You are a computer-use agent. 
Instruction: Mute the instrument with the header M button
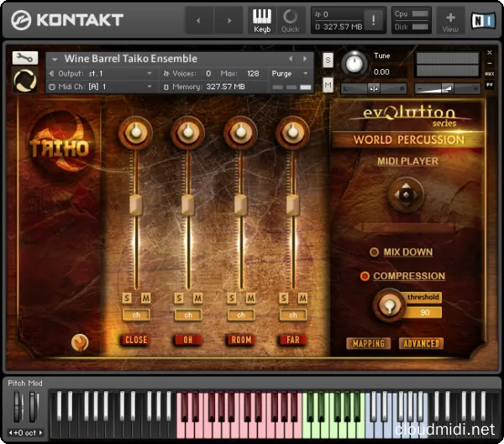point(328,85)
